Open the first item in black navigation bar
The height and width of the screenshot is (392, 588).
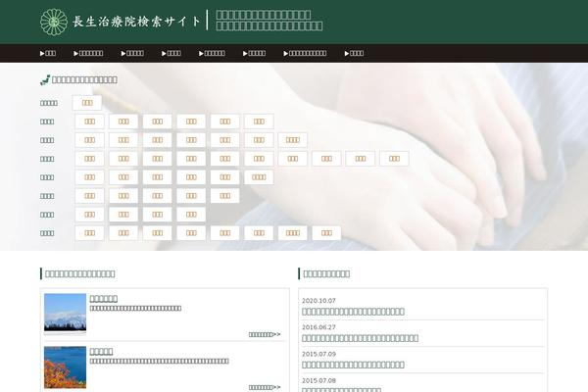pos(48,53)
